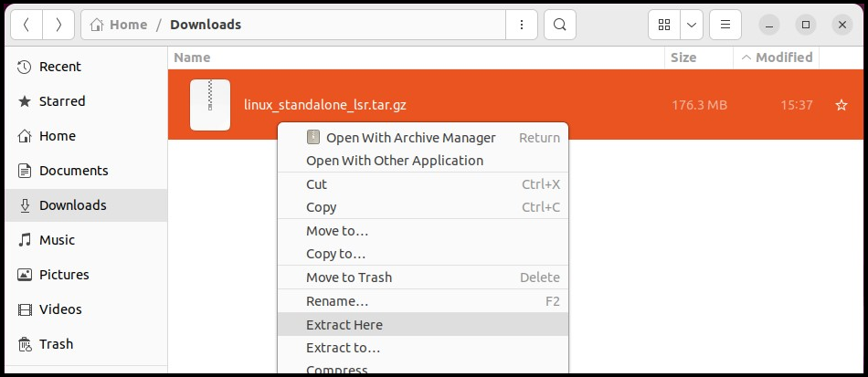The height and width of the screenshot is (377, 868).
Task: Open the search magnifier icon
Action: pos(560,25)
